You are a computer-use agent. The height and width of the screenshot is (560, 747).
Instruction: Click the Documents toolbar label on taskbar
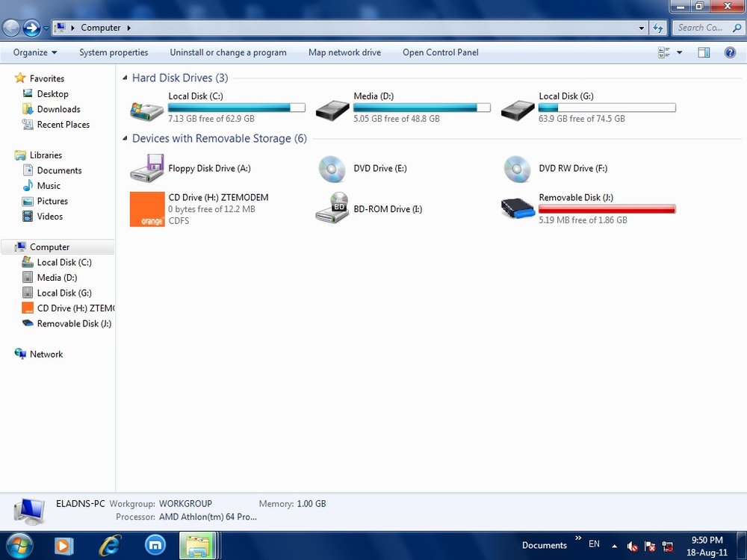point(544,545)
